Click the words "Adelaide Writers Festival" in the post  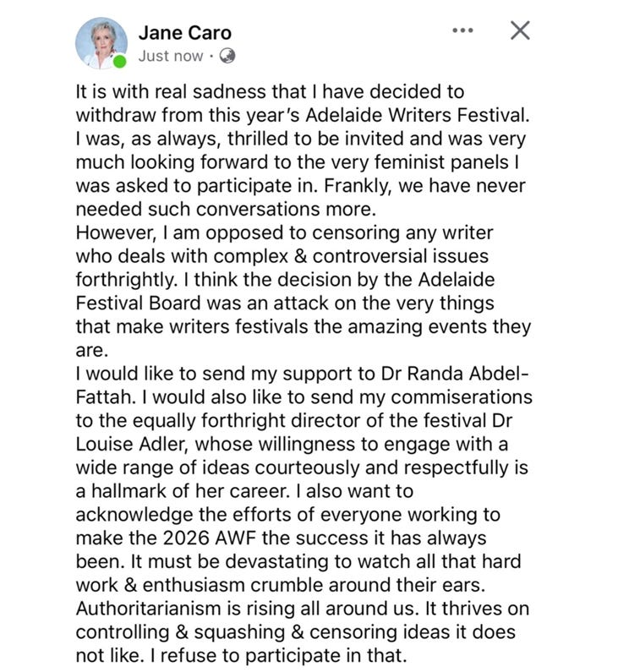pyautogui.click(x=416, y=115)
